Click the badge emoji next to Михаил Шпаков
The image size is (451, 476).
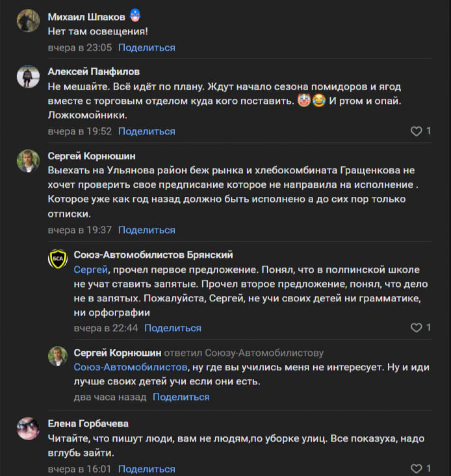[x=135, y=17]
